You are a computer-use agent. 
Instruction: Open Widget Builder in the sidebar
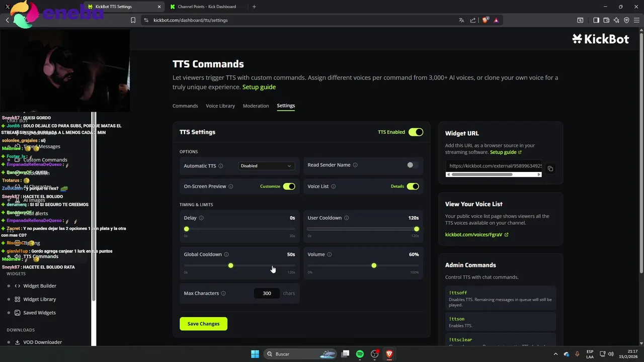pyautogui.click(x=40, y=286)
